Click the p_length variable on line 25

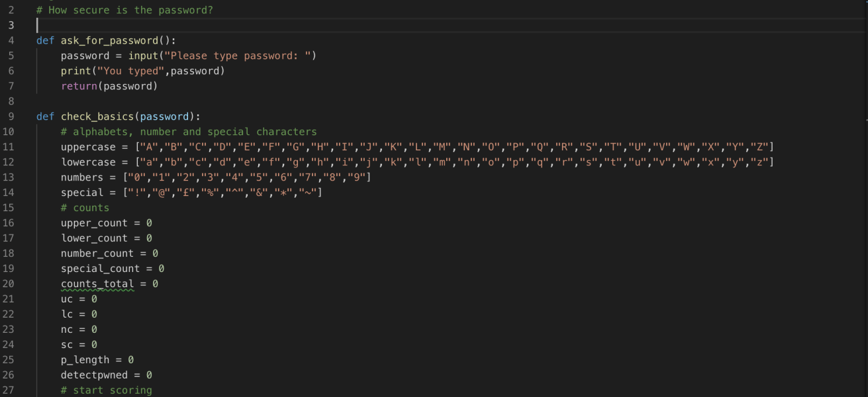point(84,359)
